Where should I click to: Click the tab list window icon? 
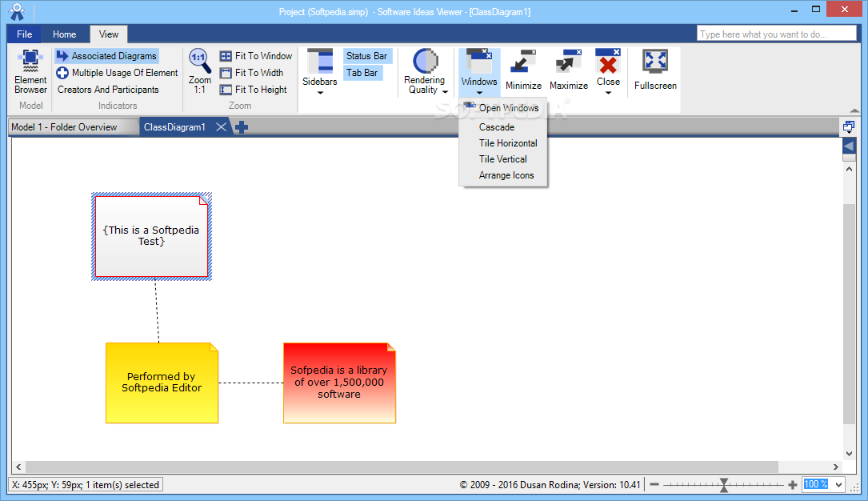(x=849, y=127)
